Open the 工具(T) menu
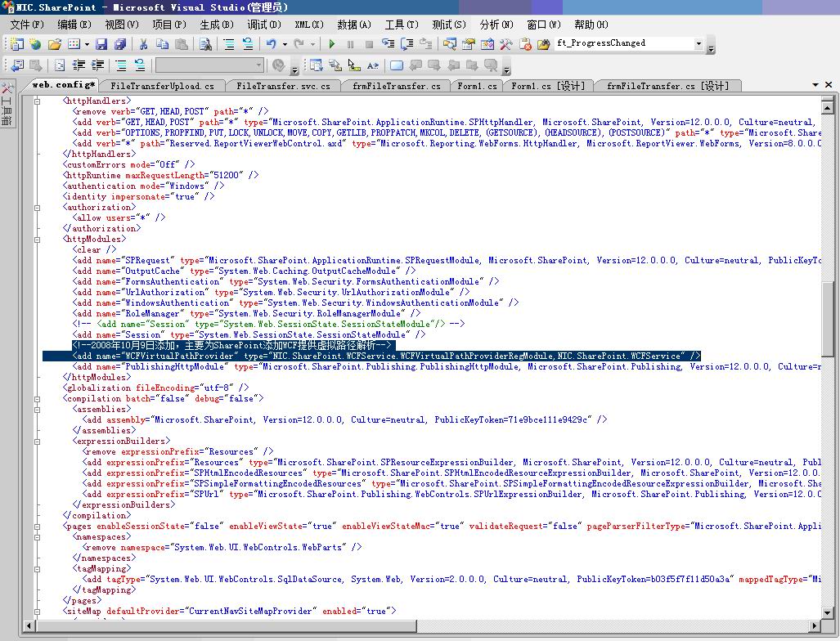The width and height of the screenshot is (840, 641). click(401, 25)
